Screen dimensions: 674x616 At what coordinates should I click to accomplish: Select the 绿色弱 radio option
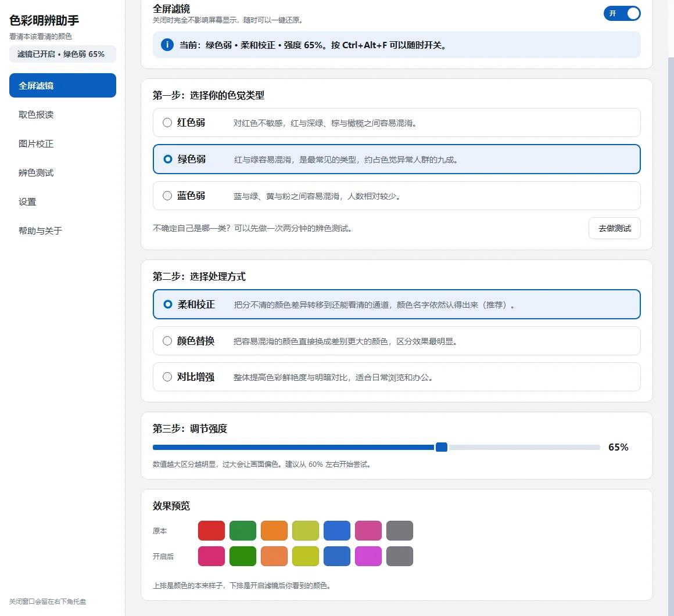(396, 159)
